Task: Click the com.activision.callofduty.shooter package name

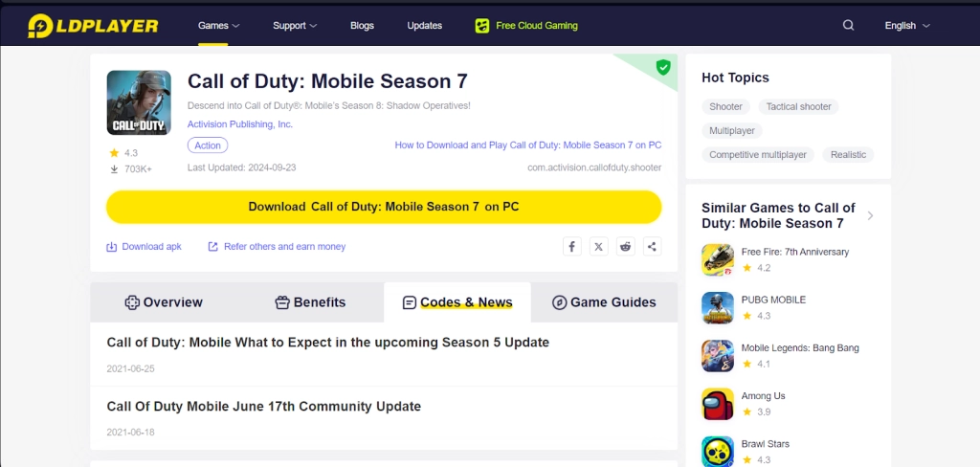Action: pos(594,167)
